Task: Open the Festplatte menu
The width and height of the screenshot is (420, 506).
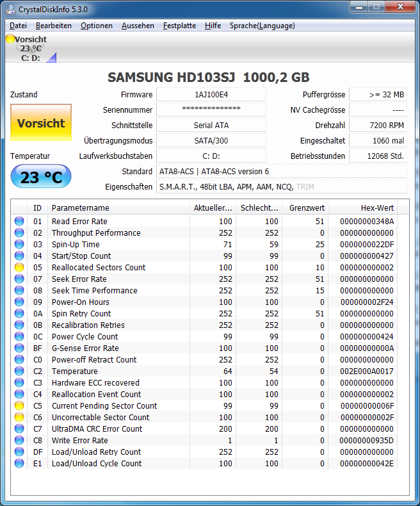Action: (x=179, y=26)
